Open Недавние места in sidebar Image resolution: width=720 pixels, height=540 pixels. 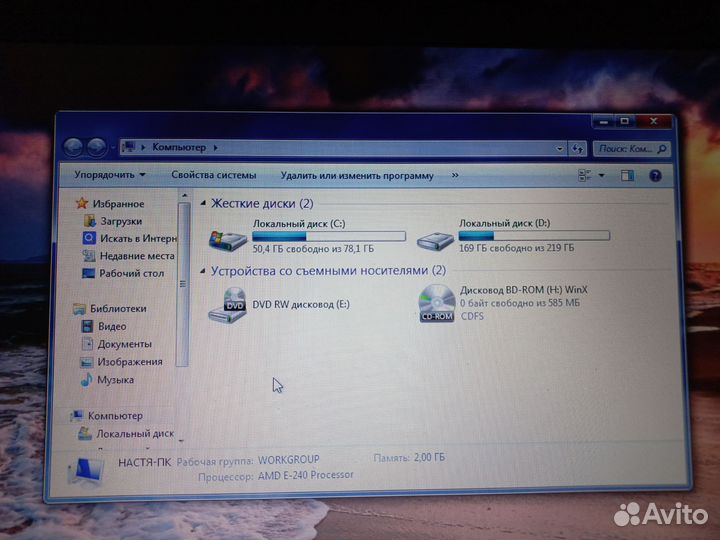point(137,256)
